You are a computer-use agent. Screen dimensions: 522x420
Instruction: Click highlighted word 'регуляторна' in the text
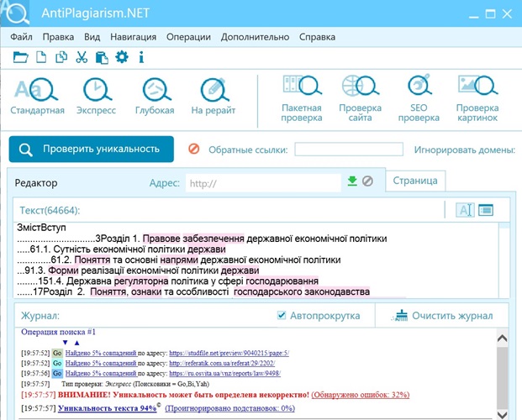pos(141,281)
